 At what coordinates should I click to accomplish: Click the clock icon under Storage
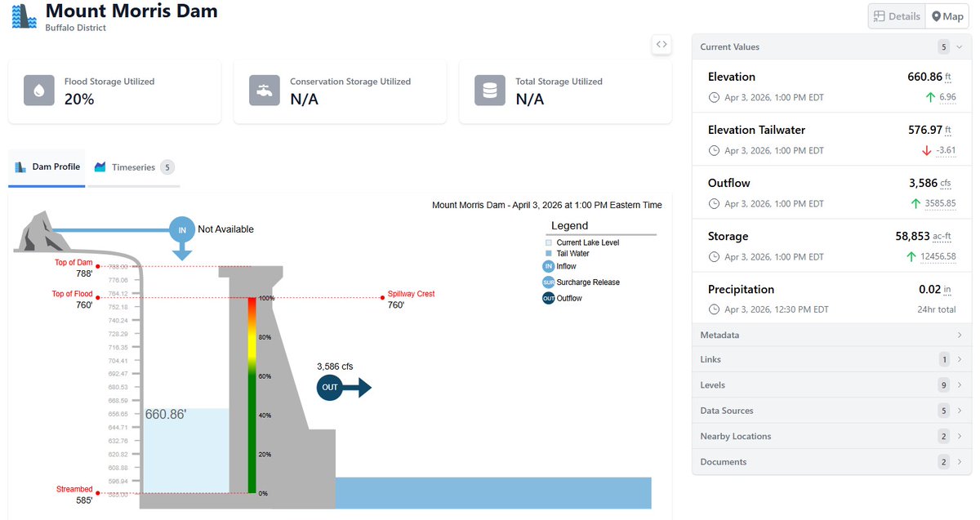(x=714, y=257)
